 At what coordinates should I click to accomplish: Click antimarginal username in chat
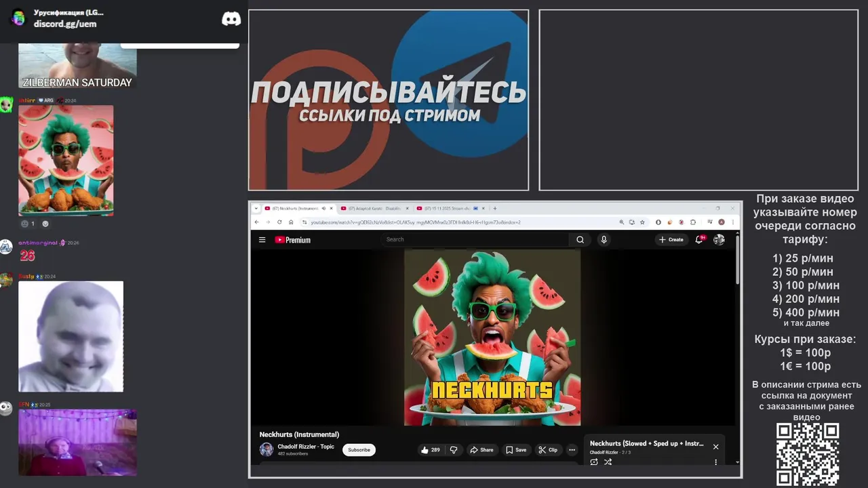tap(39, 242)
